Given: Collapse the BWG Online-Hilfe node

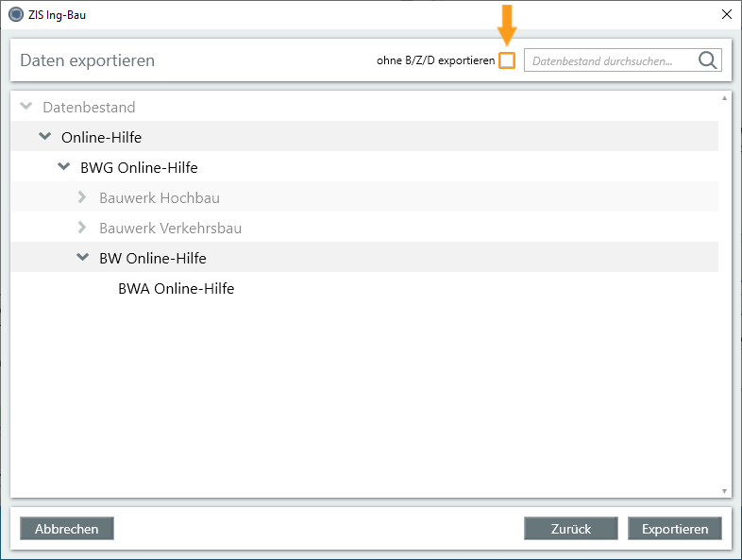Looking at the screenshot, I should pyautogui.click(x=64, y=167).
